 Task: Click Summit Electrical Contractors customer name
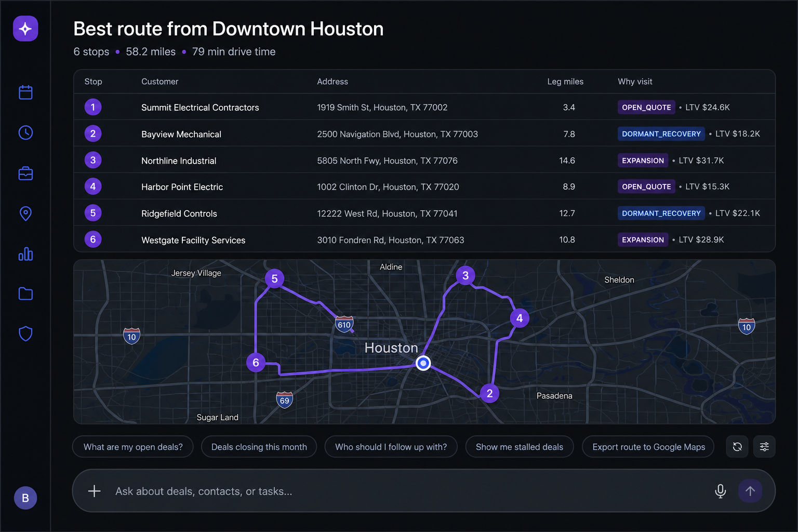[x=200, y=108]
